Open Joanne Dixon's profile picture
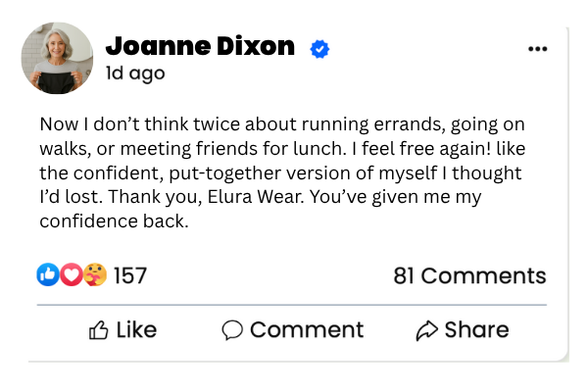Screen dimensions: 588x392 point(57,58)
